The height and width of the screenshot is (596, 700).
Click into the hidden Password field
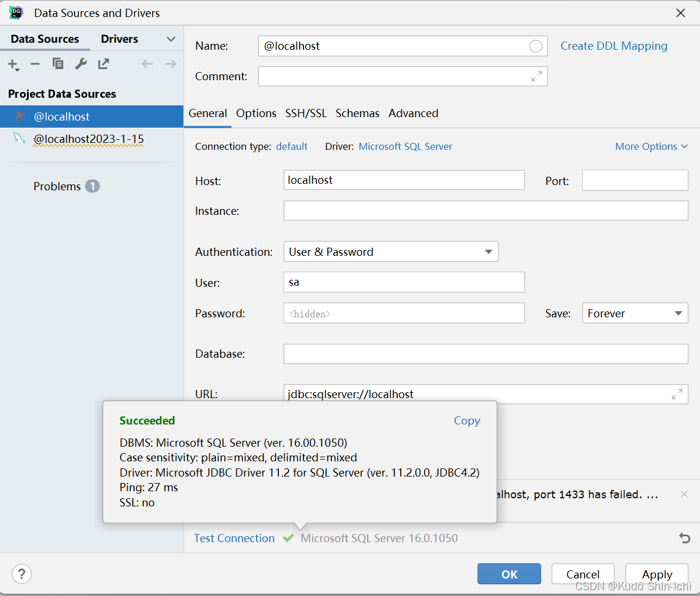[x=404, y=313]
